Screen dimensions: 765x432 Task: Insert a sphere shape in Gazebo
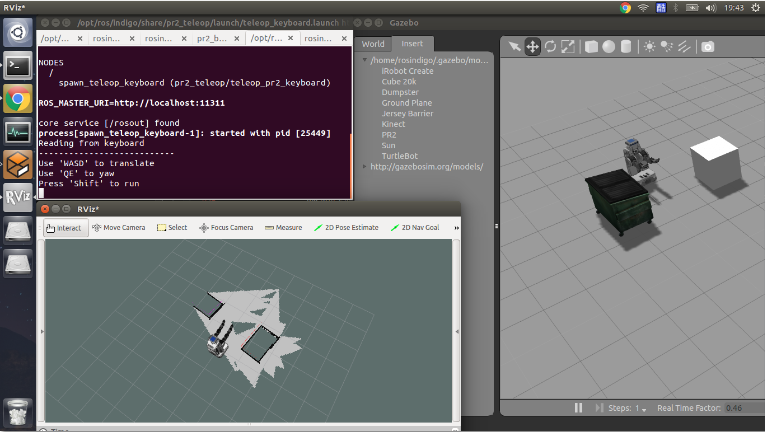608,46
